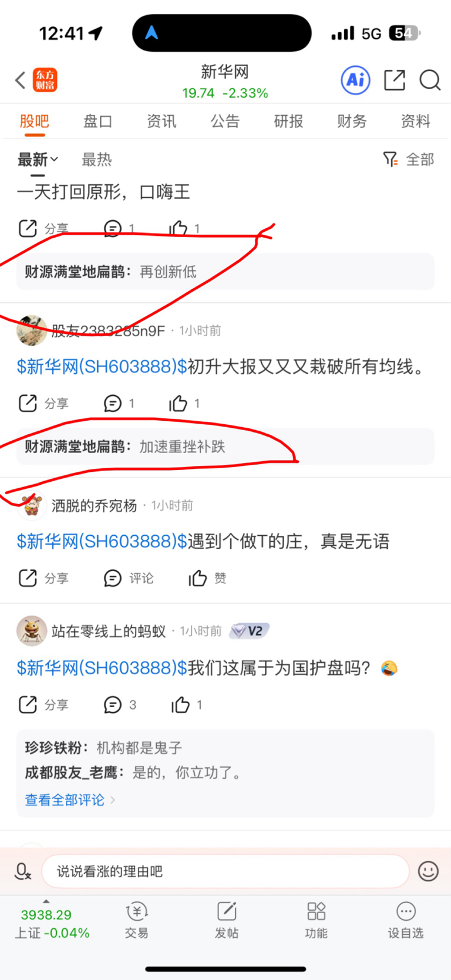Tap the emoji smiley icon
This screenshot has width=451, height=980.
pyautogui.click(x=428, y=871)
